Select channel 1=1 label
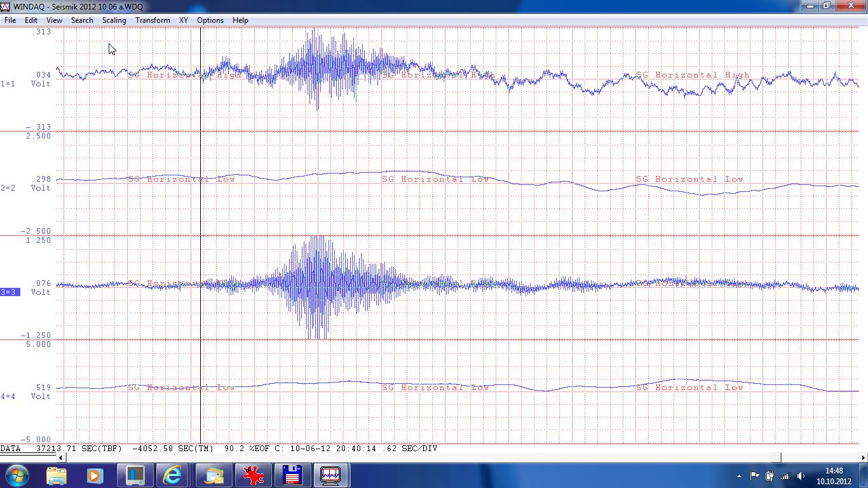This screenshot has width=868, height=488. coord(8,84)
